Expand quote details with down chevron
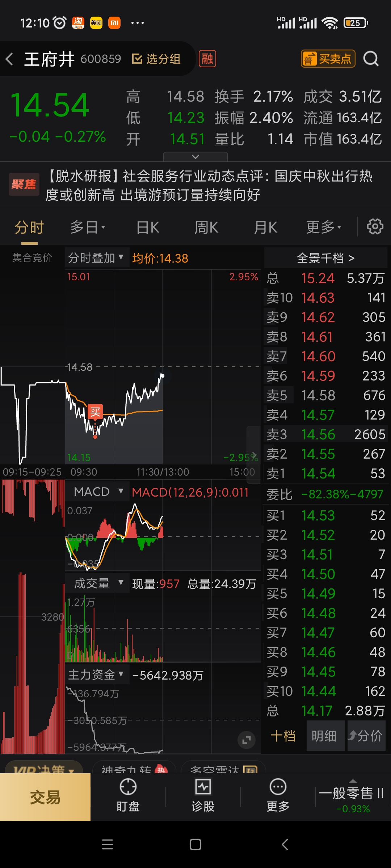Viewport: 391px width, 868px height. 195,157
